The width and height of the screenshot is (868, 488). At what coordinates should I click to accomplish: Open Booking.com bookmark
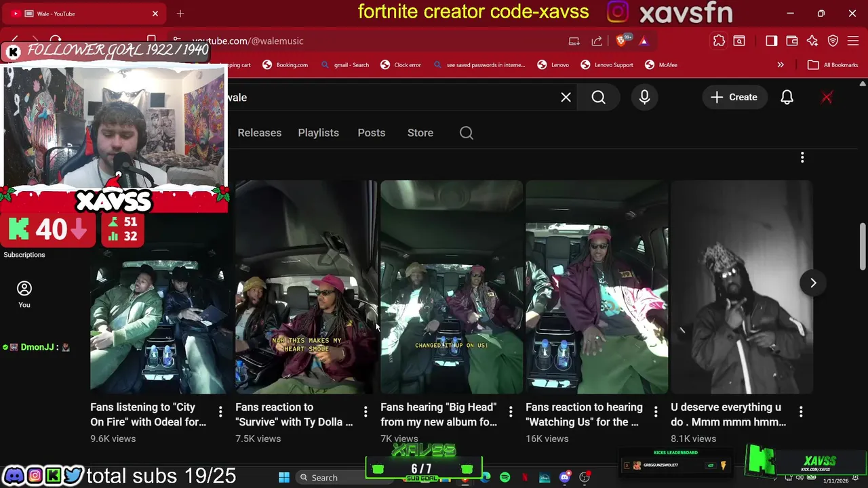285,65
